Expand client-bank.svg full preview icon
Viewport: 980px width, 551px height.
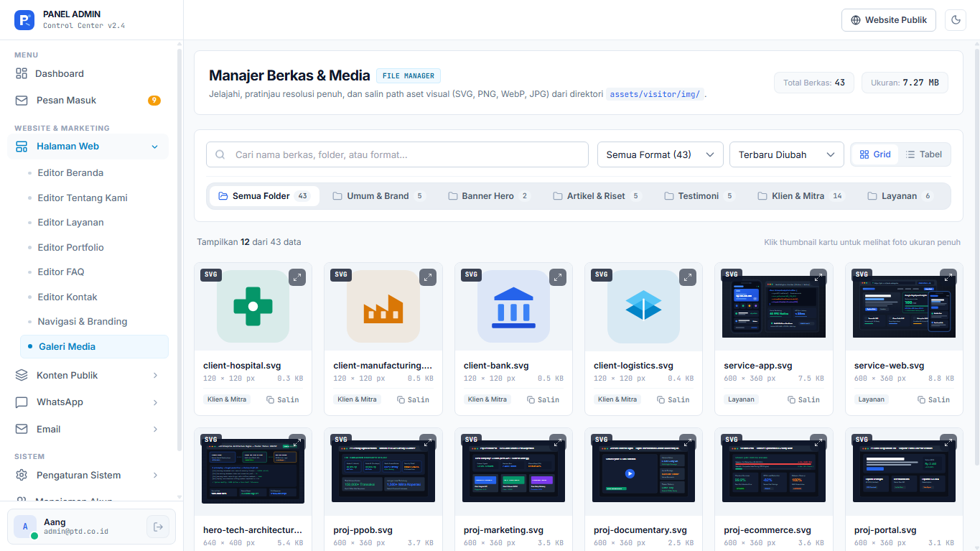point(558,277)
